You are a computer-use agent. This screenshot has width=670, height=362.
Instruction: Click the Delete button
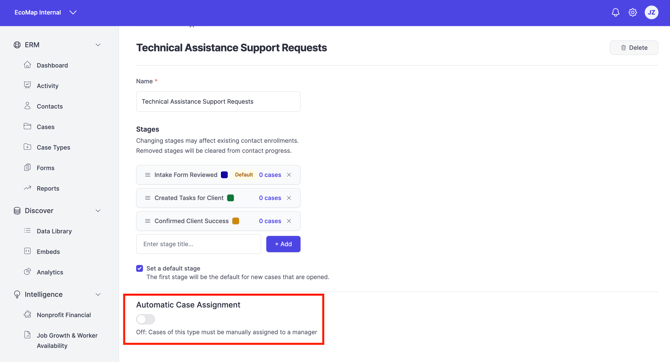(x=634, y=47)
